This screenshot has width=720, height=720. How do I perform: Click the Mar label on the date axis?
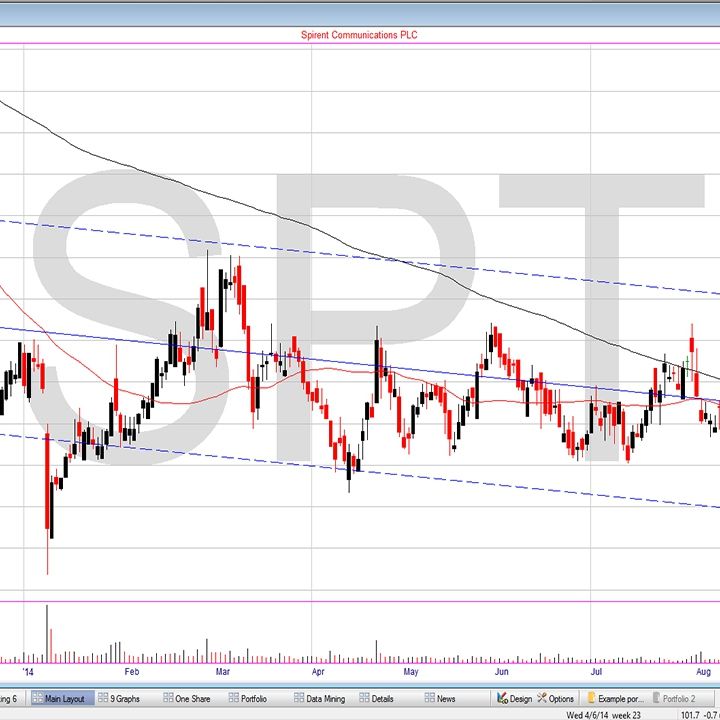[x=223, y=672]
